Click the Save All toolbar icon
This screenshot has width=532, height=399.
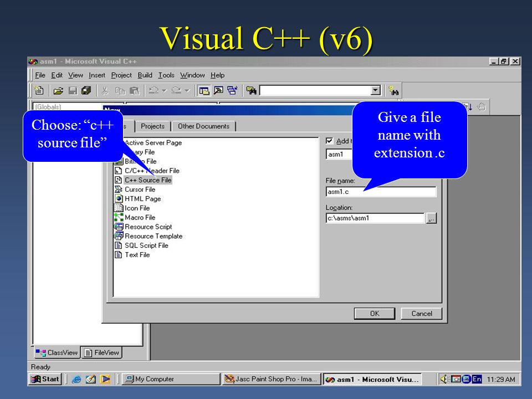(x=86, y=90)
